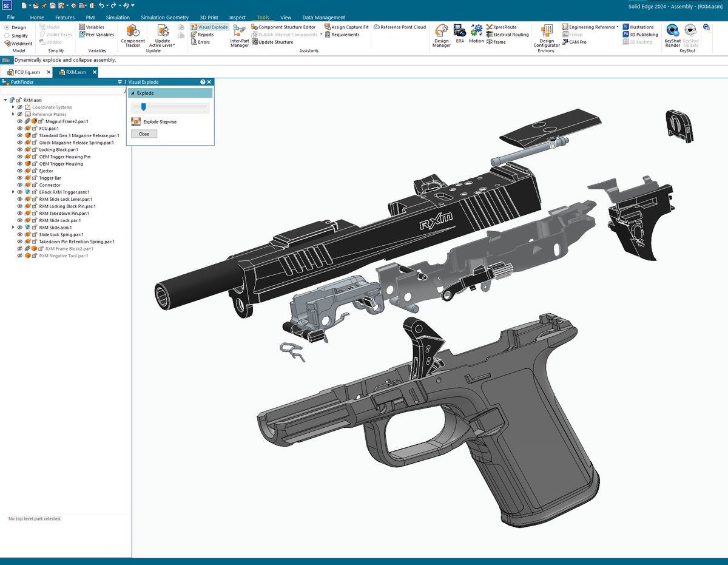The image size is (728, 565).
Task: Open the Component Tracker tool
Action: coord(133,36)
